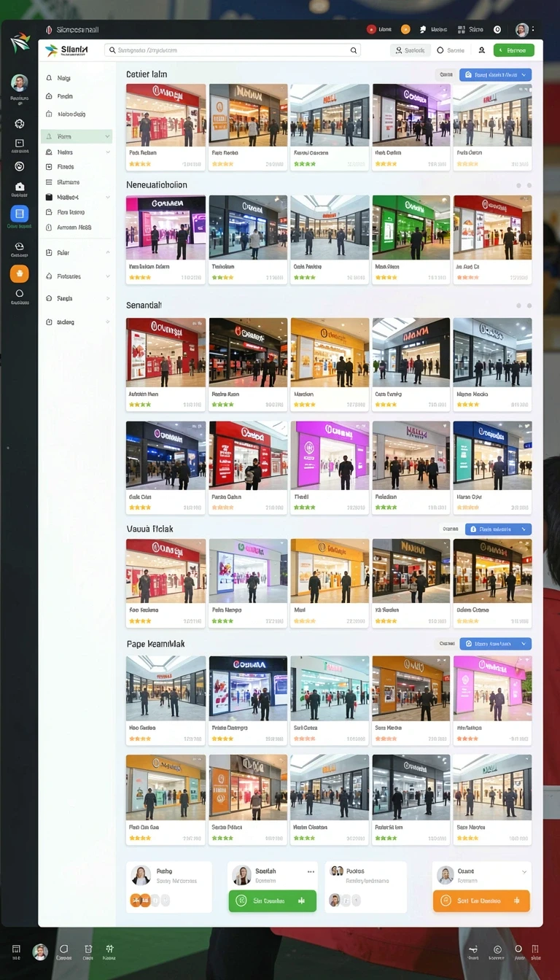The height and width of the screenshot is (980, 560).
Task: Open the grid apps icon in the top bar
Action: (x=462, y=30)
